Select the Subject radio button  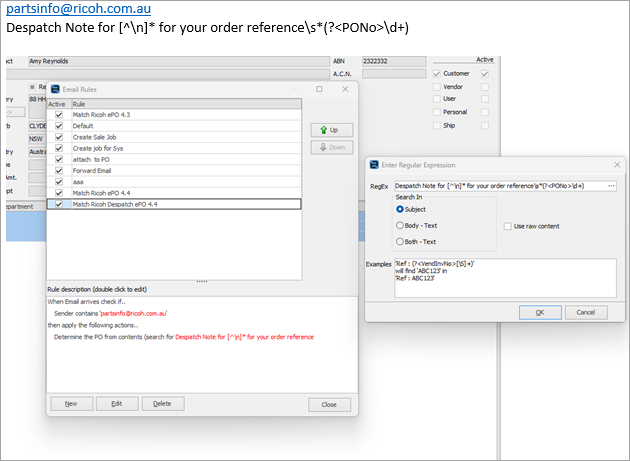click(400, 209)
